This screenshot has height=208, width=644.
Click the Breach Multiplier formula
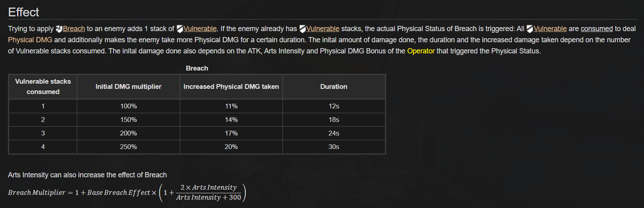(x=127, y=192)
